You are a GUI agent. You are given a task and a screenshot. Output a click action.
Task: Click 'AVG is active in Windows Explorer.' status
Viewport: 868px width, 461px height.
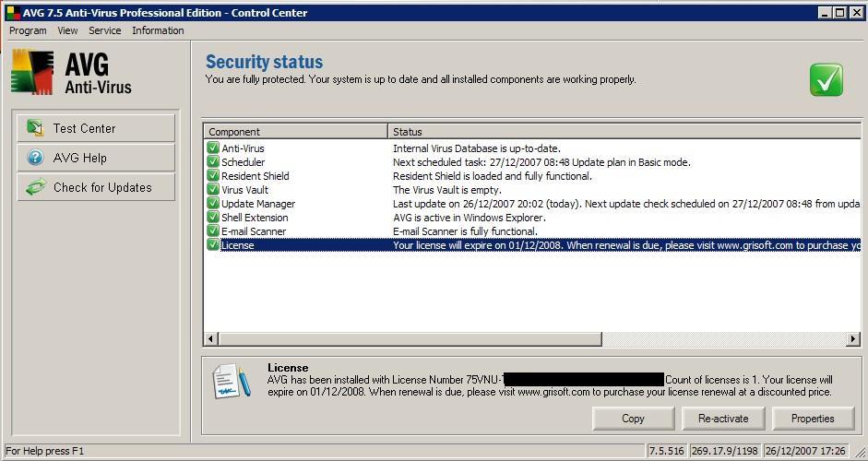pyautogui.click(x=470, y=218)
